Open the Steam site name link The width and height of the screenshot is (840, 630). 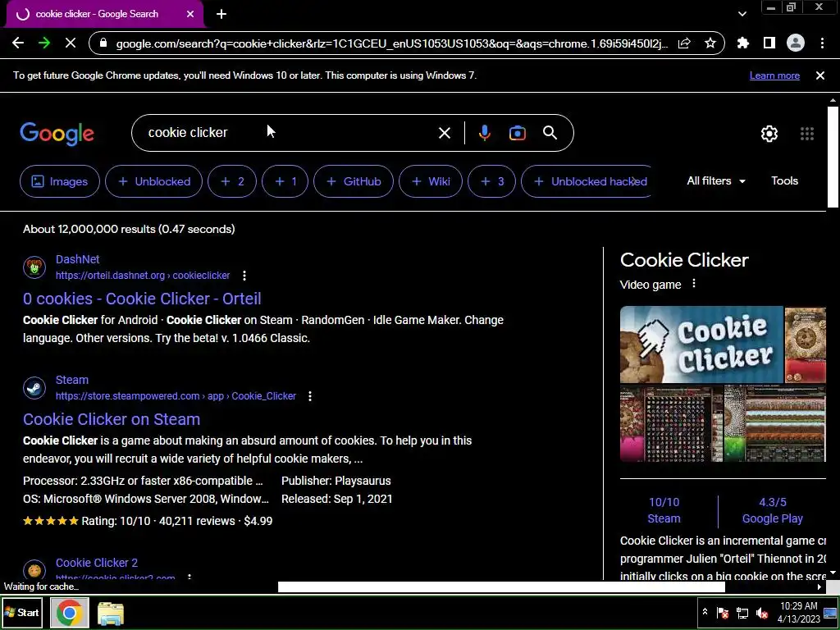[72, 380]
